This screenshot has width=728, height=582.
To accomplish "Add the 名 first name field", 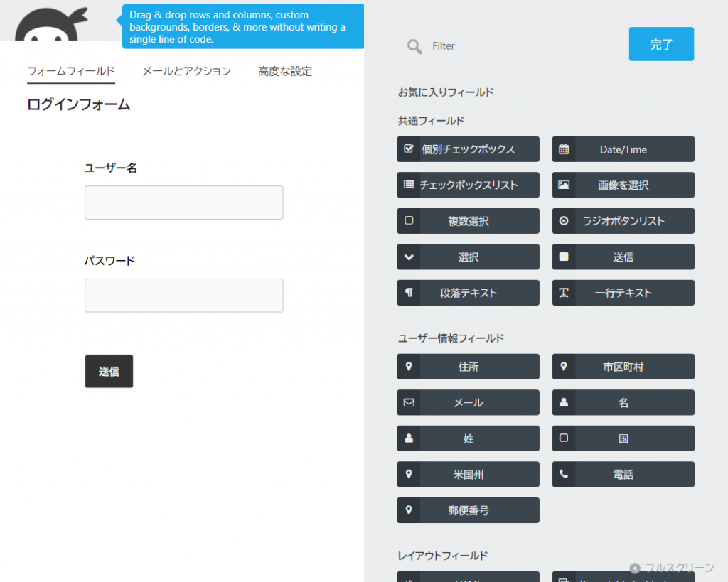I will 623,402.
